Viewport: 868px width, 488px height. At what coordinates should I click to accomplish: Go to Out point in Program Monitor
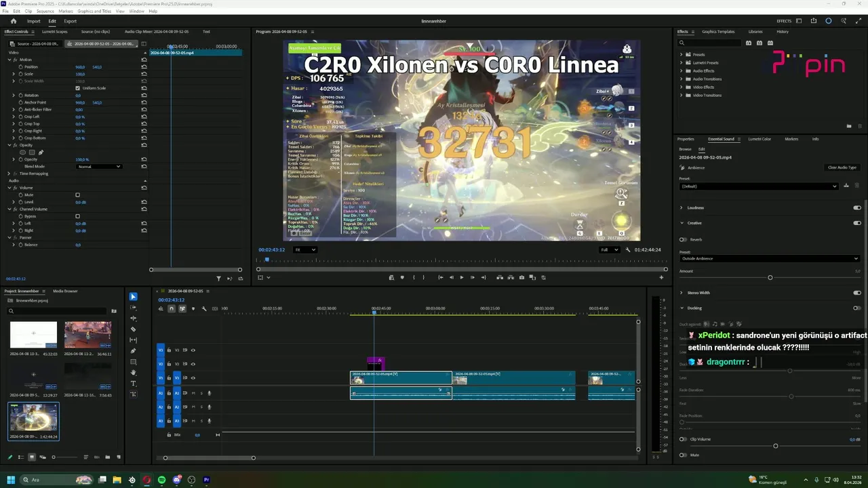tap(484, 277)
